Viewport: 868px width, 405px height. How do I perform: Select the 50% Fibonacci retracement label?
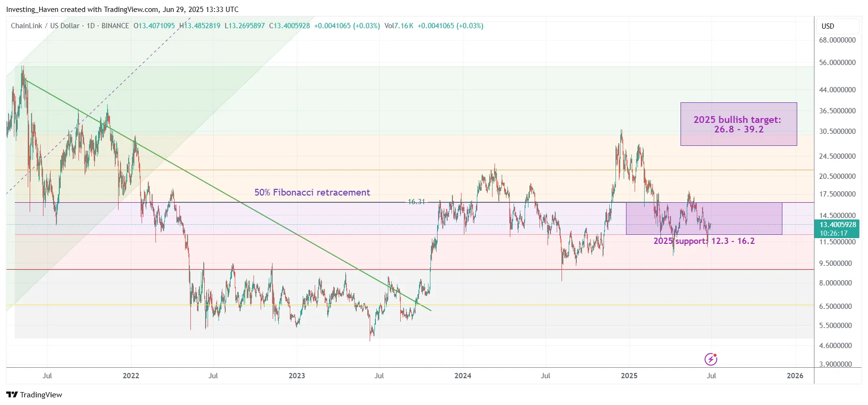click(x=312, y=192)
